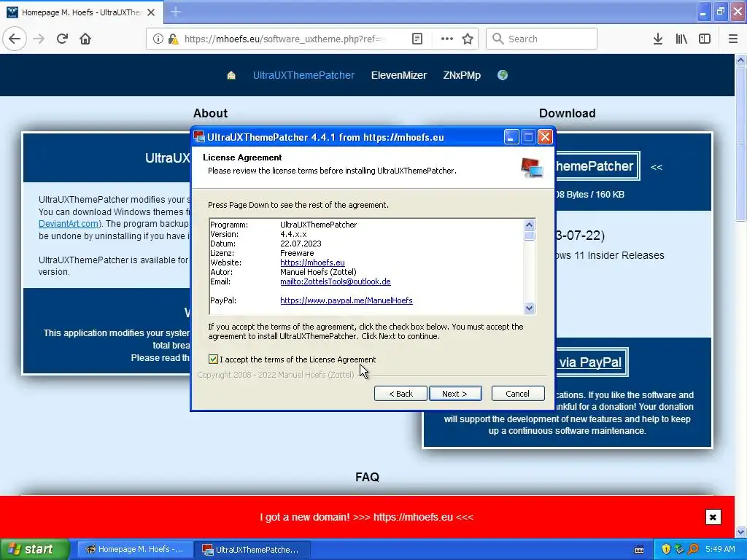Click the new domain banner text
This screenshot has height=560, width=747.
click(366, 517)
